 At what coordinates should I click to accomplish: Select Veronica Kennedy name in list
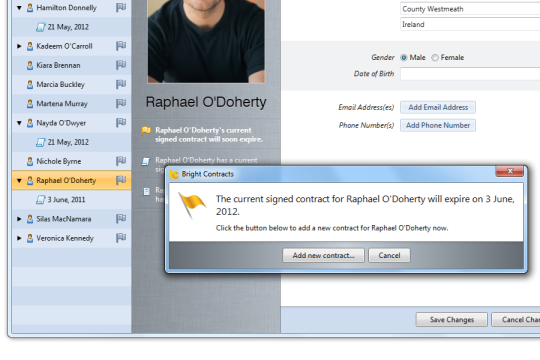pos(65,238)
